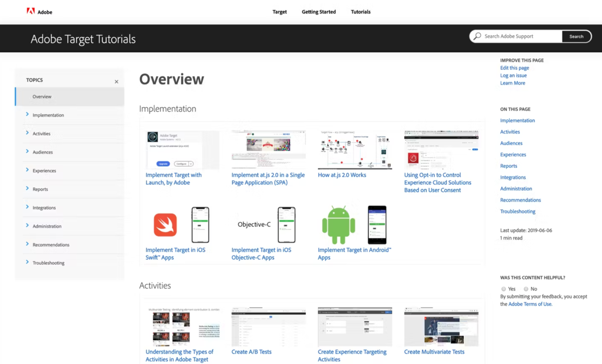Viewport: 602px width, 364px height.
Task: Jump to Experiences in On This Page
Action: coord(513,154)
